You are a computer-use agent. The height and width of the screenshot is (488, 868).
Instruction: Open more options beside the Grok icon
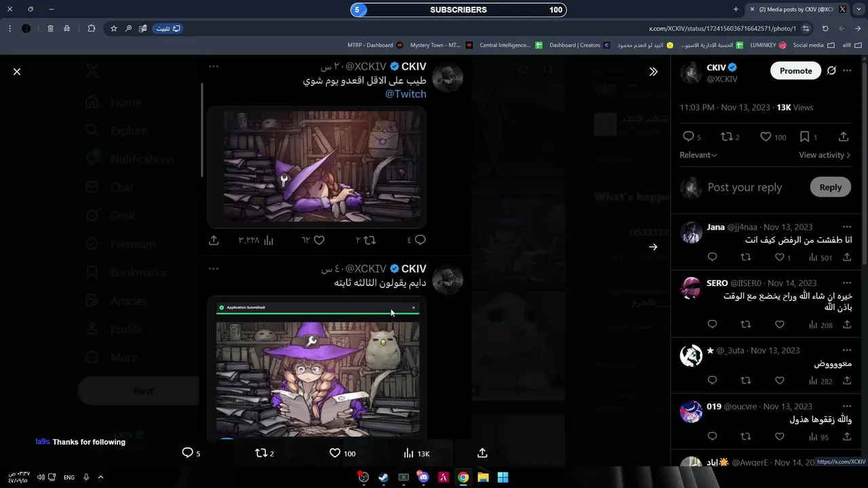point(847,70)
